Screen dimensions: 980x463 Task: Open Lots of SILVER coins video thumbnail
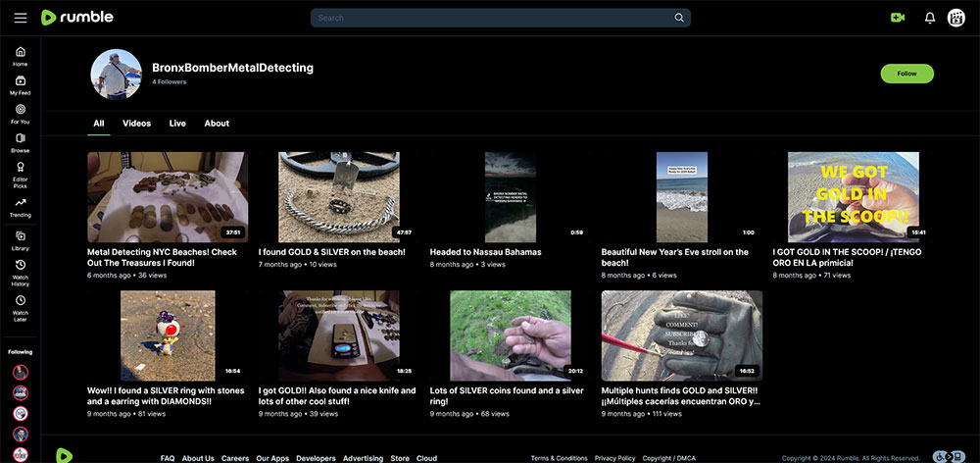click(x=510, y=336)
